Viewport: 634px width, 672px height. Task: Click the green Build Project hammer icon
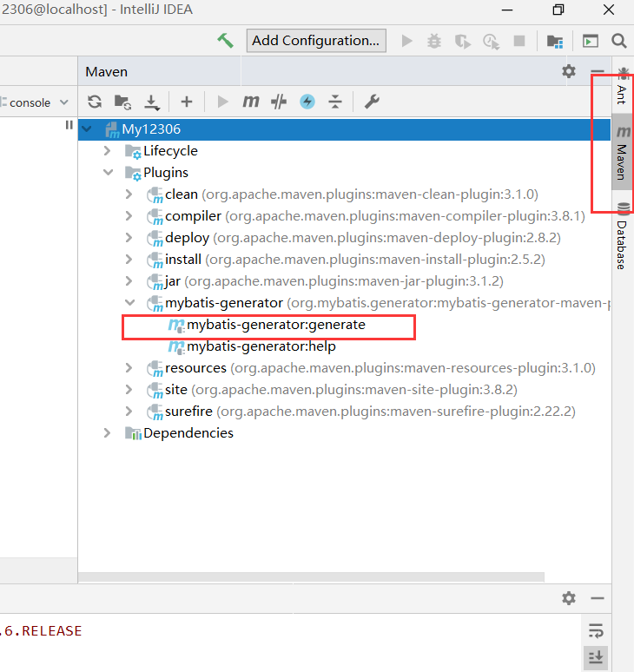(225, 41)
